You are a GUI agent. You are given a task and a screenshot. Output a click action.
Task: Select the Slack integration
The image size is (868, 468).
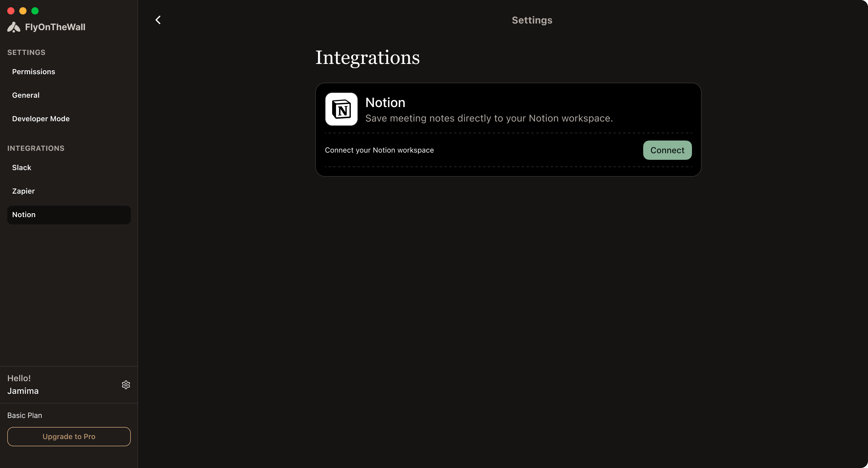click(69, 168)
